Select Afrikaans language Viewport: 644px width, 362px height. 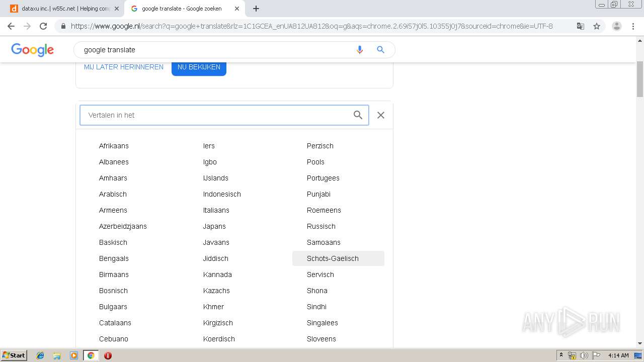click(114, 146)
